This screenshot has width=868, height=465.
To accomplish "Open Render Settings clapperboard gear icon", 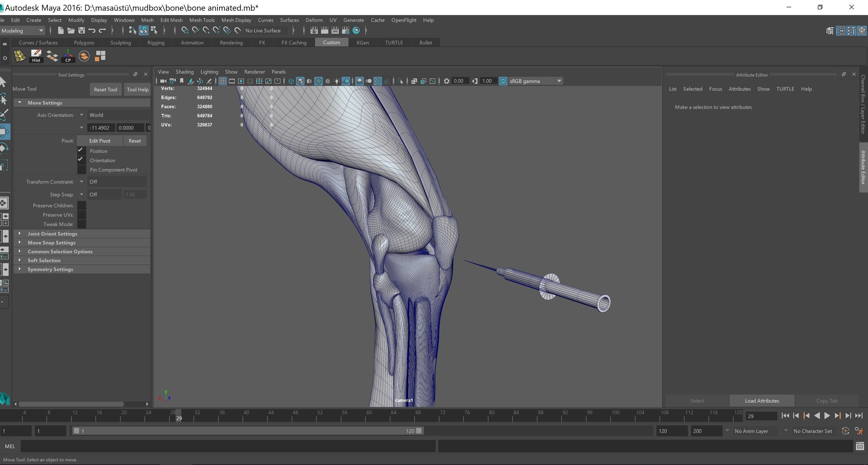I will pos(345,31).
